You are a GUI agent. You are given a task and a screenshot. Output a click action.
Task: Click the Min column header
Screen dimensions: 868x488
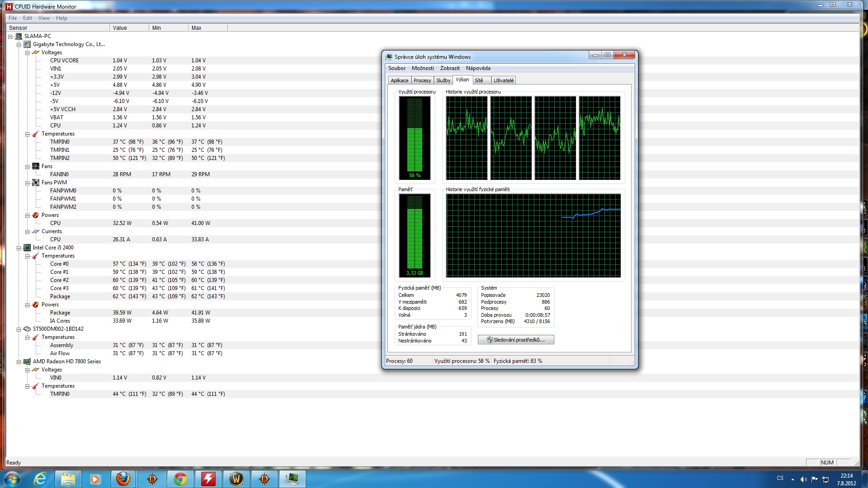169,28
